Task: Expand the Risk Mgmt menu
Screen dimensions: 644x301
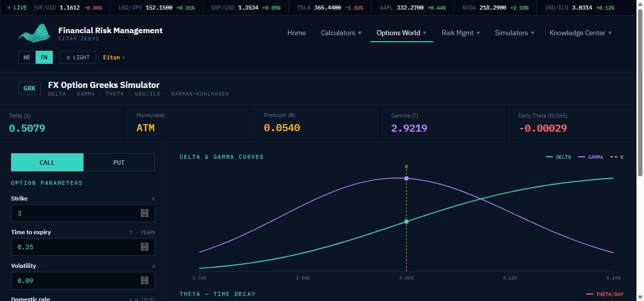Action: point(461,33)
